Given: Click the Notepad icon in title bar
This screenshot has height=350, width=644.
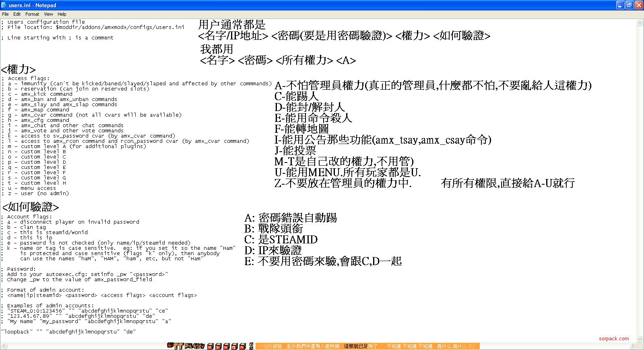Looking at the screenshot, I should tap(4, 5).
